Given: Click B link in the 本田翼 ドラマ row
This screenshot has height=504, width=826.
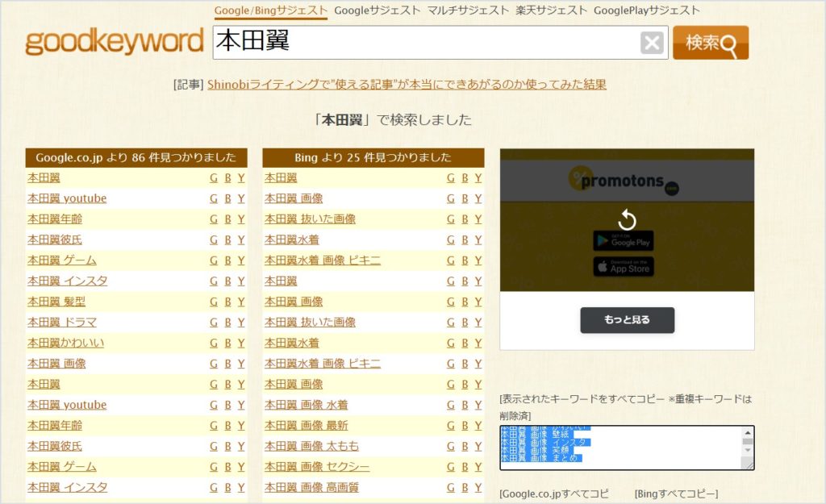Looking at the screenshot, I should click(227, 323).
